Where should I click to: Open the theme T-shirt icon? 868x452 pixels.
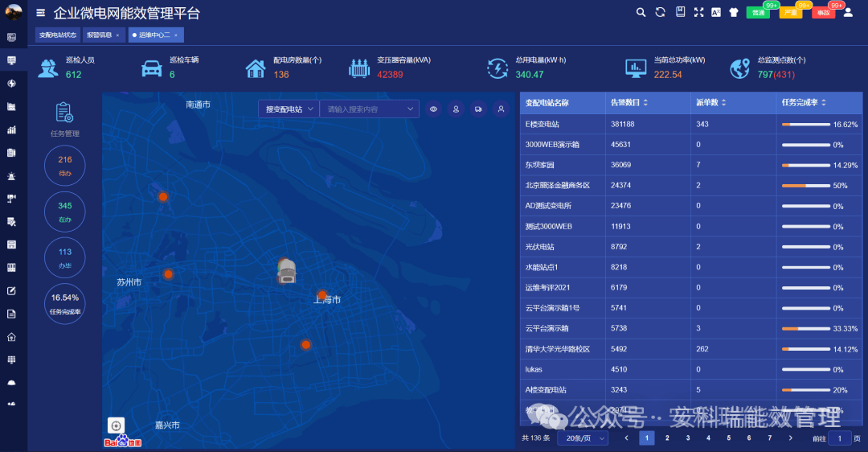734,12
